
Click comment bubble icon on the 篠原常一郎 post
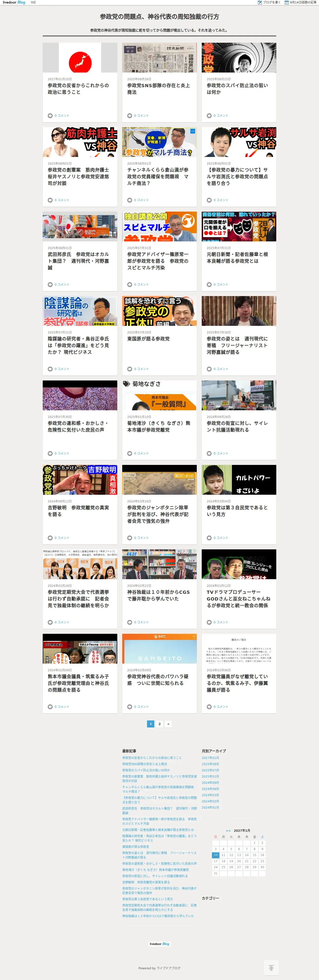129,285
